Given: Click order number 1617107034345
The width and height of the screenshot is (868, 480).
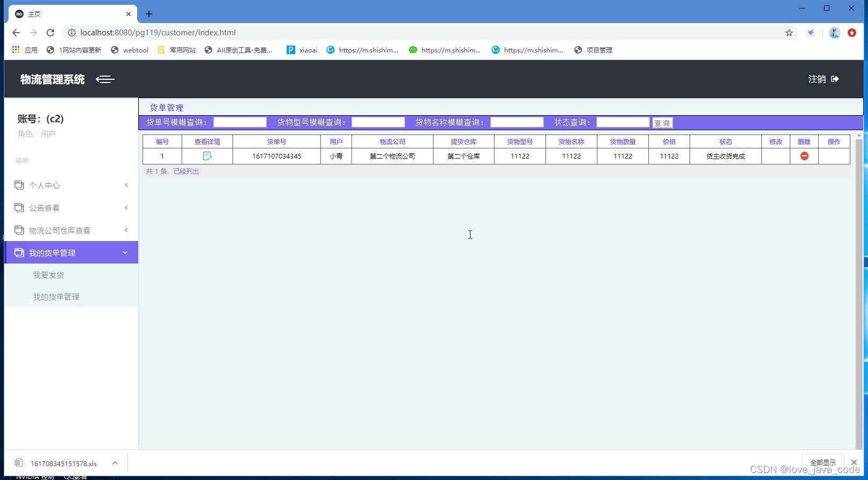Looking at the screenshot, I should tap(276, 156).
